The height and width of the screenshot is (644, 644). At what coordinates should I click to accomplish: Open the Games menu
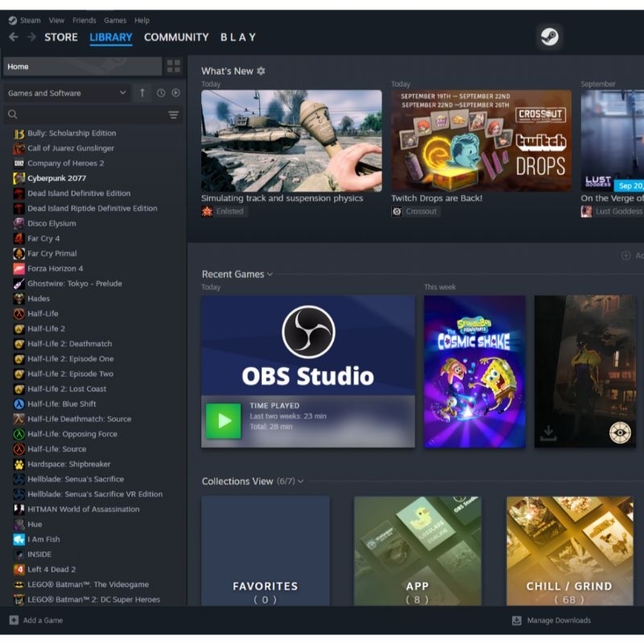[x=115, y=20]
